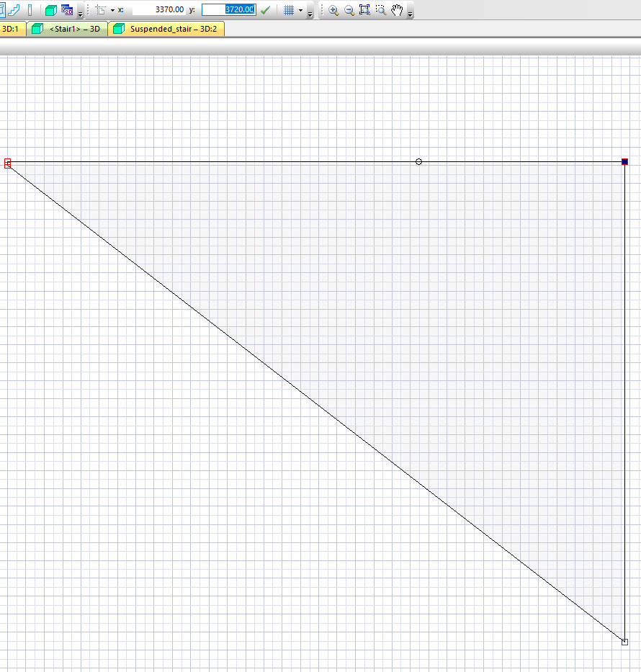
Task: Open the 2D script view icon
Action: (67, 10)
